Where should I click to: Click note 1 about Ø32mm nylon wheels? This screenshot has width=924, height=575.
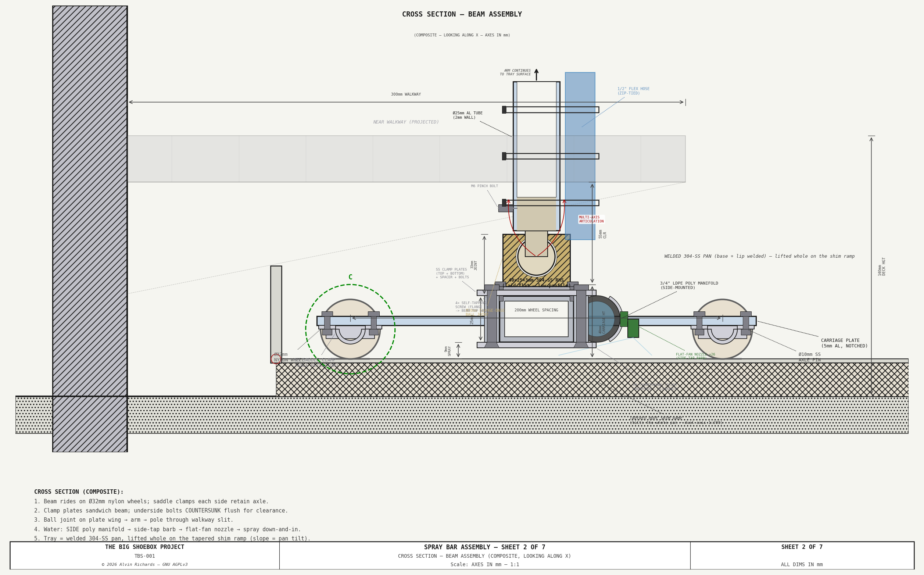click(x=151, y=501)
